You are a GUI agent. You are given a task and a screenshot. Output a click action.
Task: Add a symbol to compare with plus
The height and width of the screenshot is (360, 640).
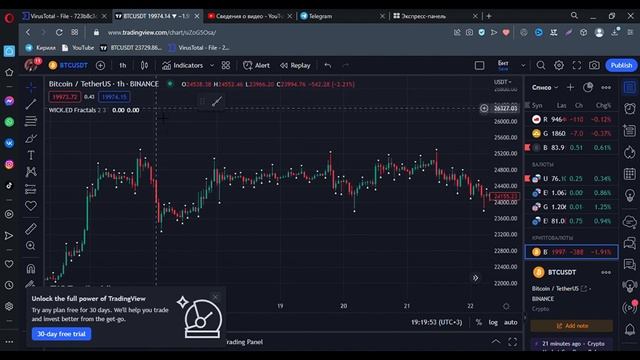click(x=100, y=65)
